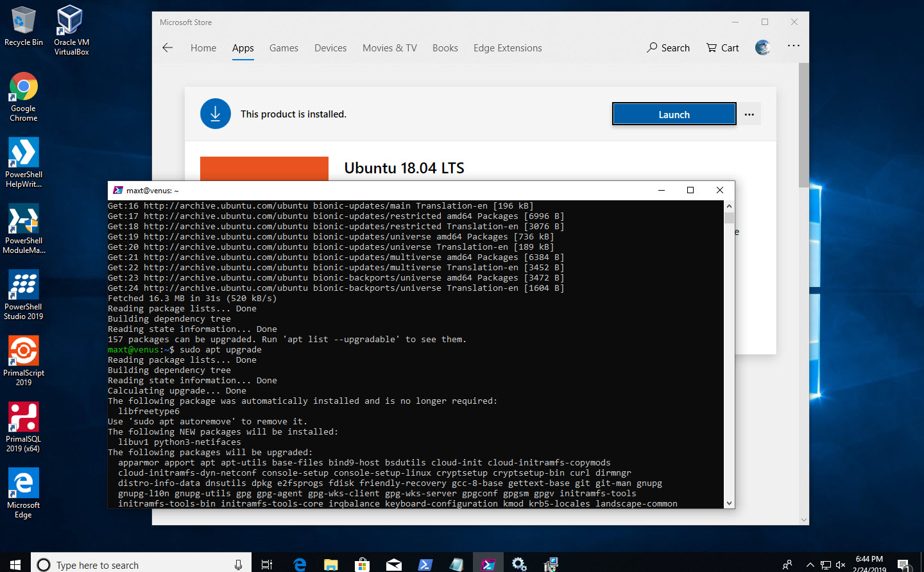Open File Explorer from taskbar
The image size is (924, 572).
pos(330,564)
